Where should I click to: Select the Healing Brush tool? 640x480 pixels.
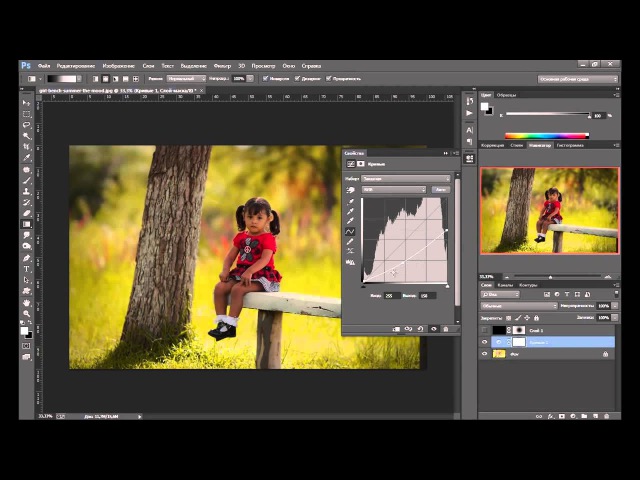tap(27, 169)
